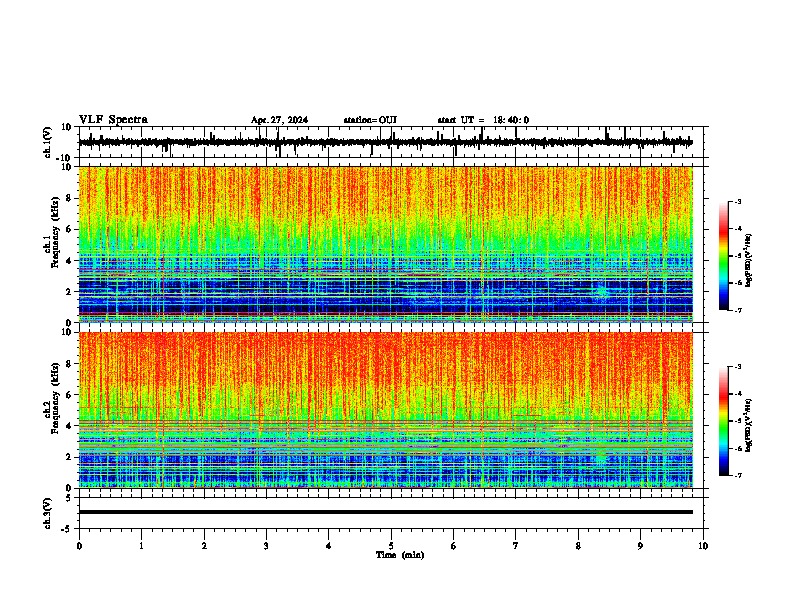Click the ch.2 spectrogram color scale bar
Image resolution: width=792 pixels, height=612 pixels.
724,421
